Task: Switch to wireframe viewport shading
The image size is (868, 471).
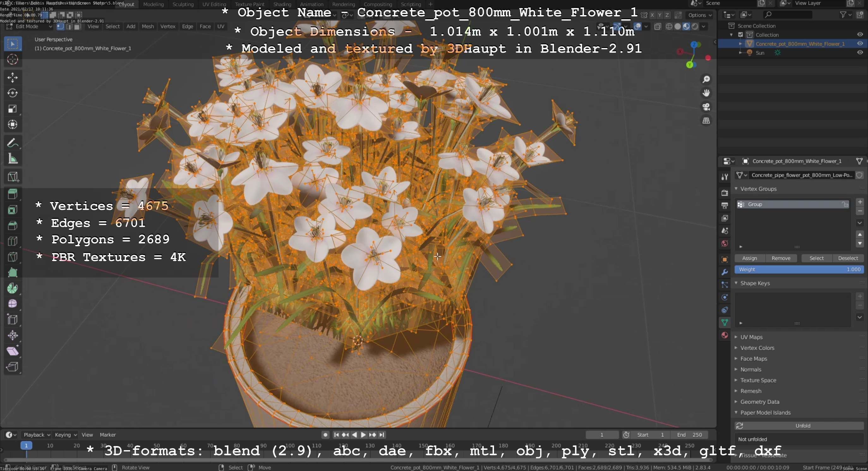Action: [669, 27]
